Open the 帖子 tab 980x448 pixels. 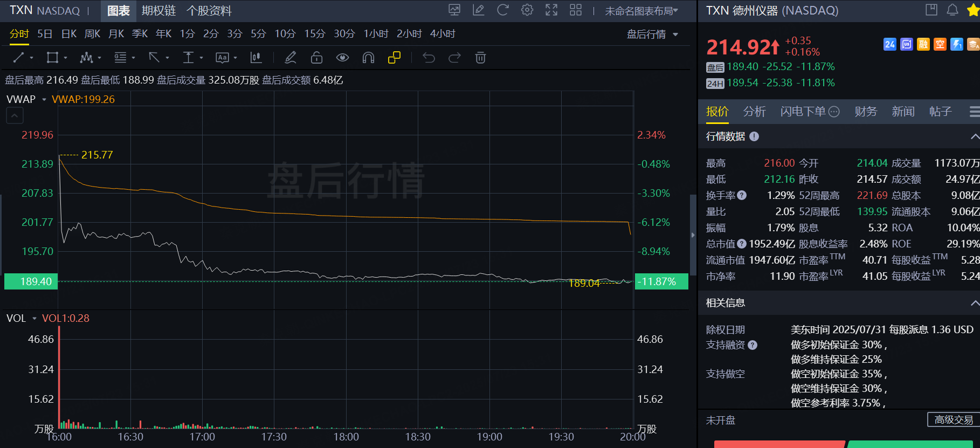pyautogui.click(x=940, y=112)
